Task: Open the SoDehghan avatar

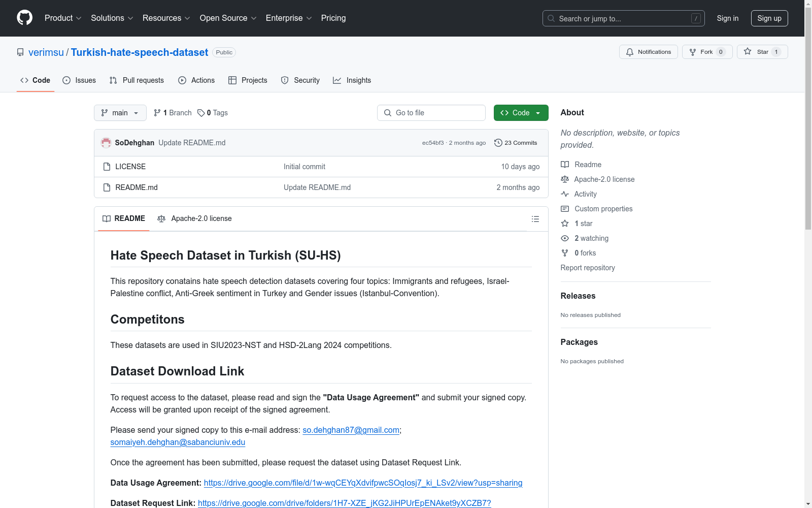Action: click(x=106, y=143)
